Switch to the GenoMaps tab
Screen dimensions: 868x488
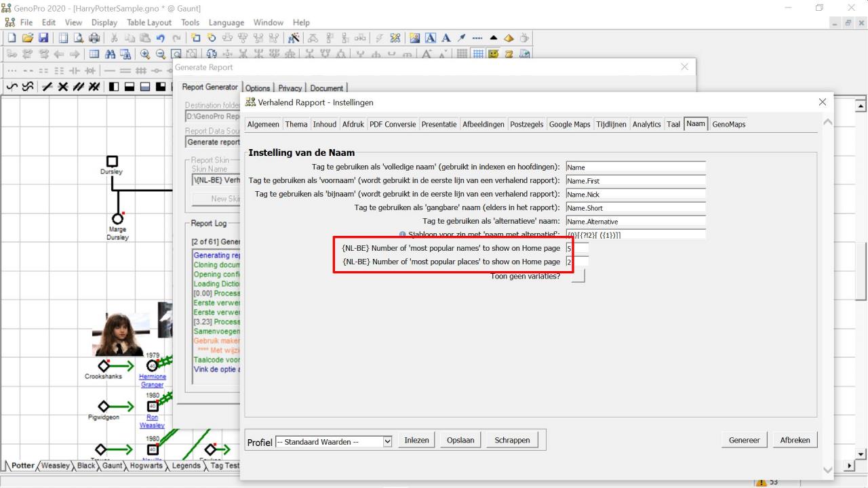[728, 124]
